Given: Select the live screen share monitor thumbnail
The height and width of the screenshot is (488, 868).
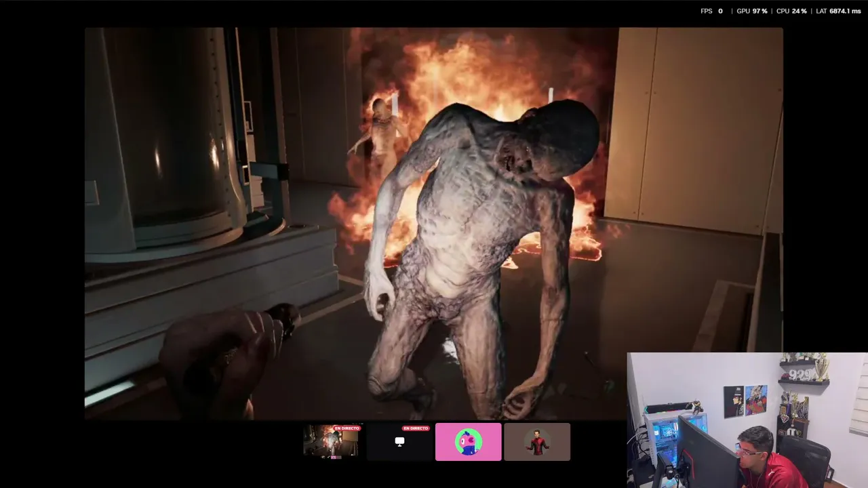Looking at the screenshot, I should coord(399,442).
